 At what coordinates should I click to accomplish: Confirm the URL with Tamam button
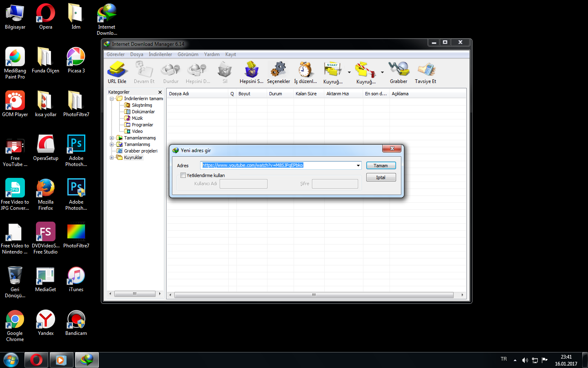(381, 166)
